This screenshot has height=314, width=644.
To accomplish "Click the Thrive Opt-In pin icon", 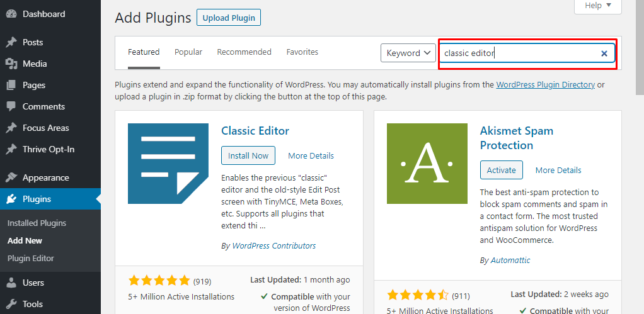I will 11,149.
